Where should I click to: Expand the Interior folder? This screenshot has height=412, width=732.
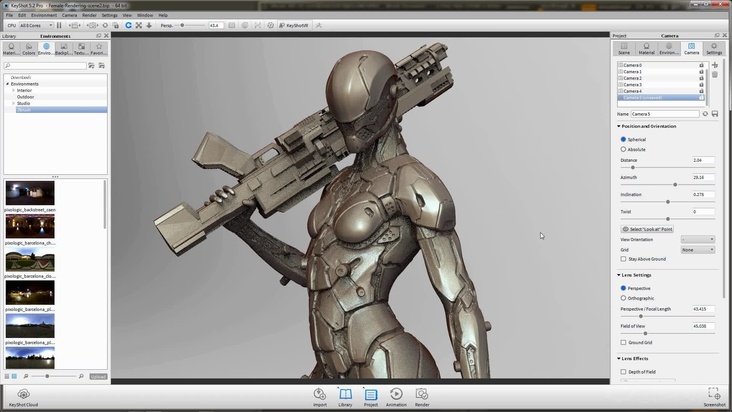(14, 91)
